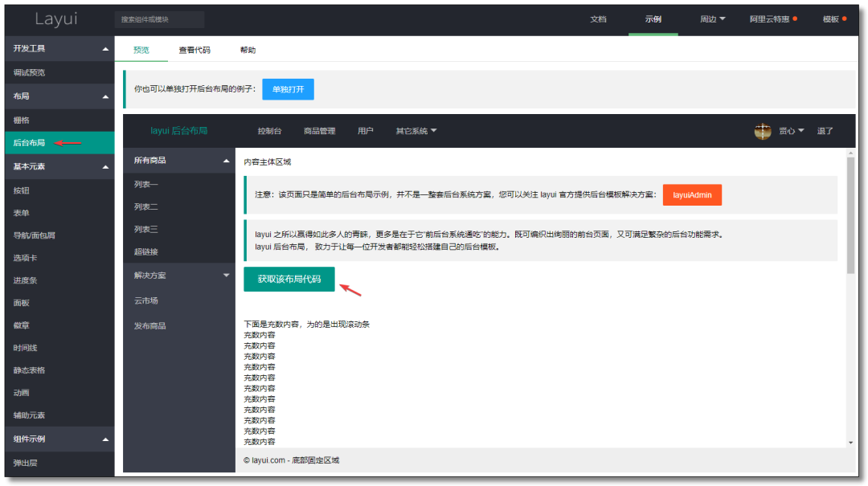Collapse the 基本元素 sidebar group arrow
868x486 pixels.
click(105, 166)
